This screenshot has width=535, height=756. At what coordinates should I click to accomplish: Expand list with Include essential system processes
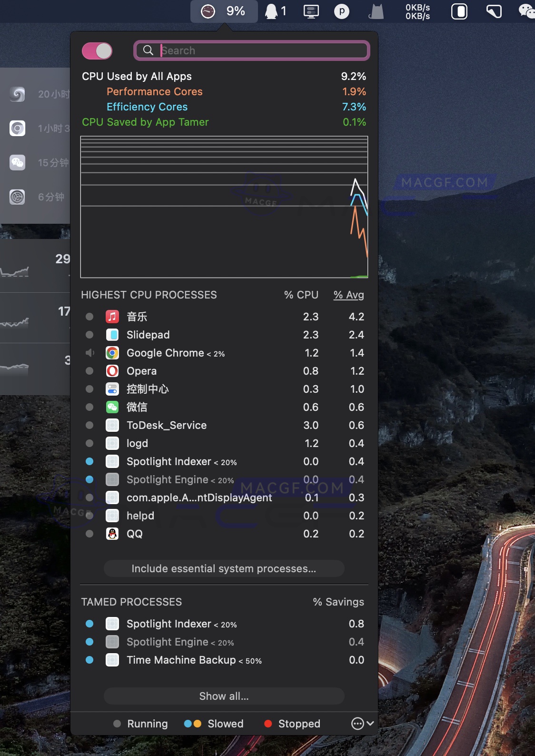coord(224,568)
